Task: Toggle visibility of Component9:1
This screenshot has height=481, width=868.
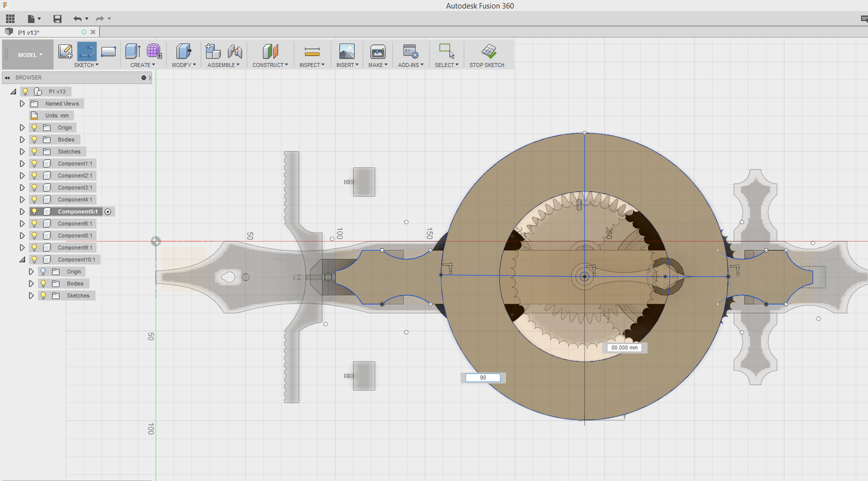Action: (34, 247)
